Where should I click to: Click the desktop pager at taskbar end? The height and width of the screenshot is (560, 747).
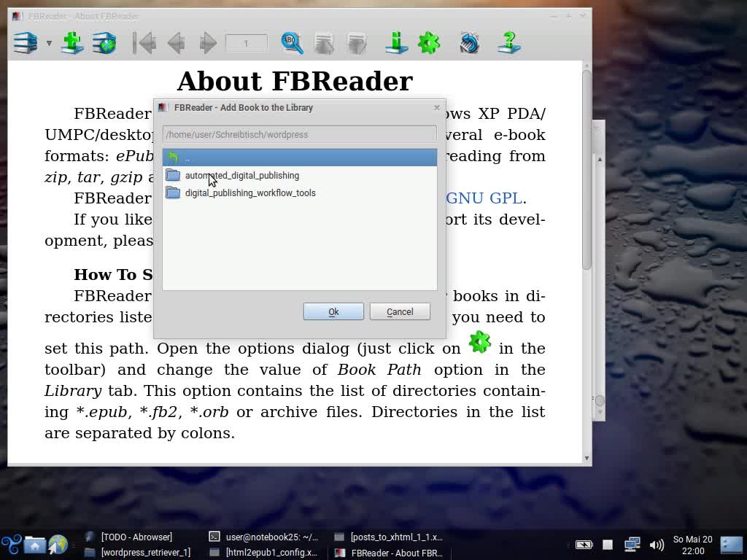732,545
